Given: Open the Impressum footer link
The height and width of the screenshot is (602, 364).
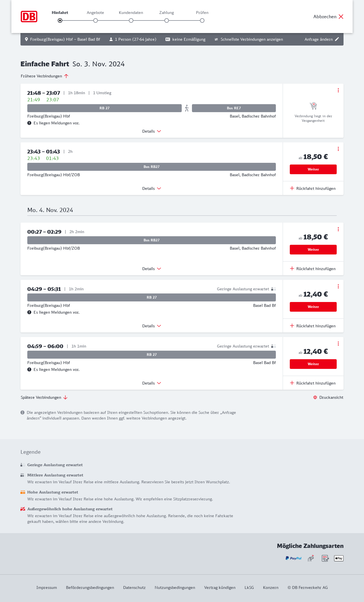Looking at the screenshot, I should (x=47, y=587).
